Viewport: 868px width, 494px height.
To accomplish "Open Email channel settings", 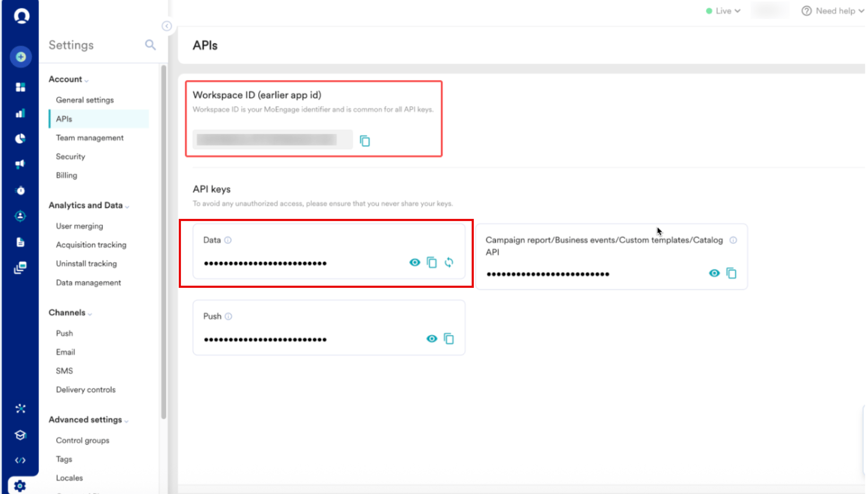I will pos(65,352).
